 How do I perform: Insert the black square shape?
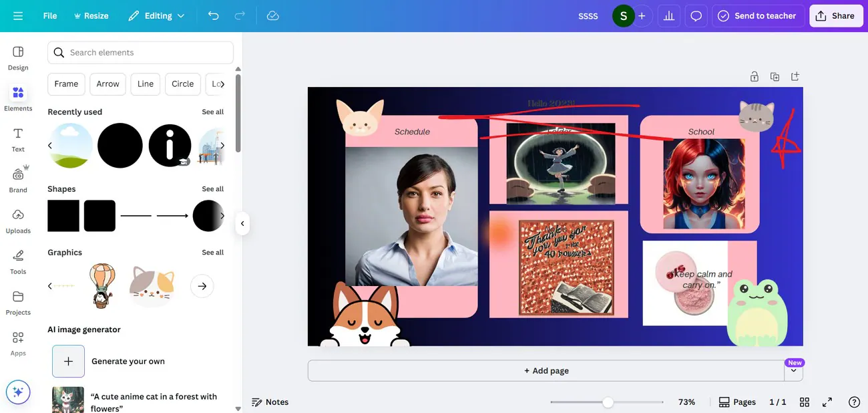[63, 216]
